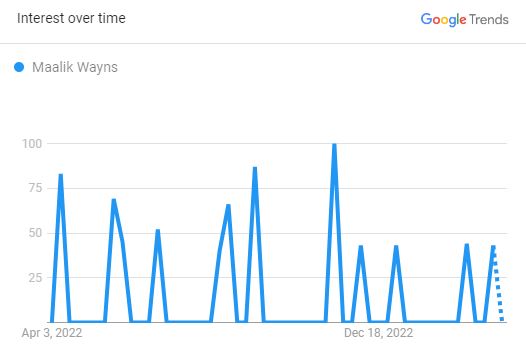
Task: Click the spike peaking near 66
Action: tap(228, 206)
